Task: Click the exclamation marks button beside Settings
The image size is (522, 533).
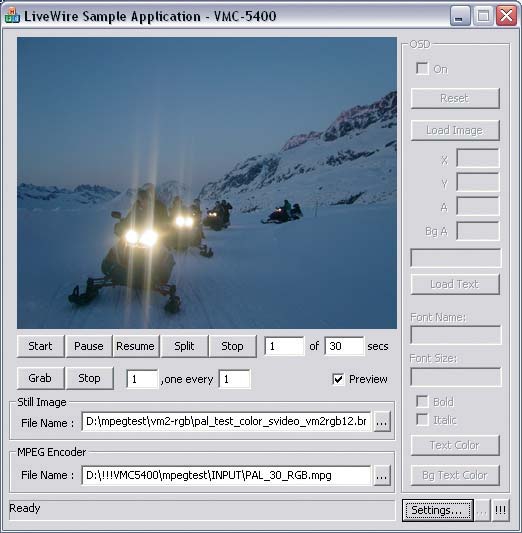Action: [x=500, y=510]
